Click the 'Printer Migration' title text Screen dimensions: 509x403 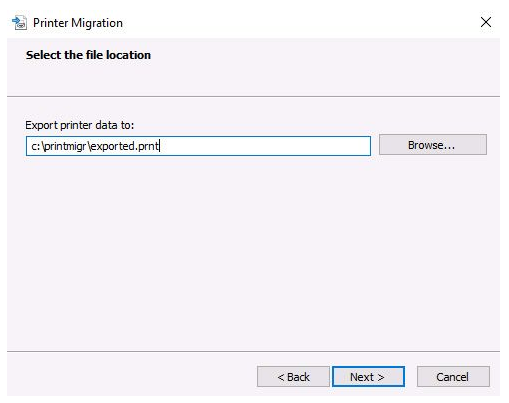coord(78,23)
